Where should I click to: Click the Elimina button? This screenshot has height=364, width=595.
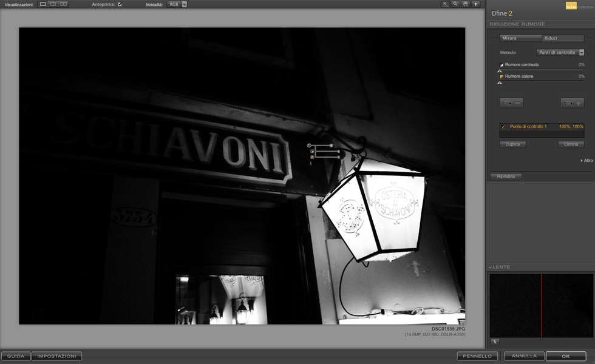[x=571, y=144]
